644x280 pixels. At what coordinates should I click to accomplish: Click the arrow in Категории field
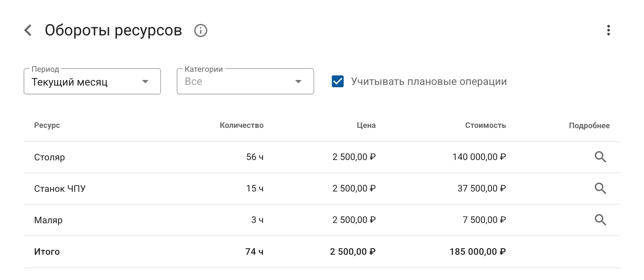298,82
